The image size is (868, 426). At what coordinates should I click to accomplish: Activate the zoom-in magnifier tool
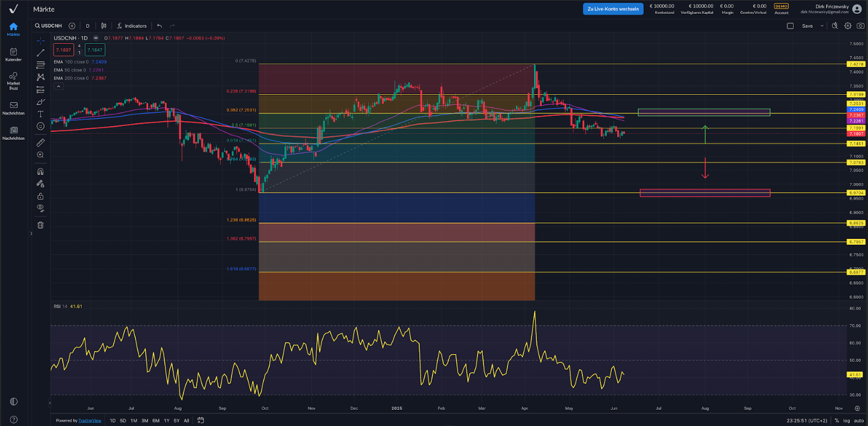click(40, 155)
